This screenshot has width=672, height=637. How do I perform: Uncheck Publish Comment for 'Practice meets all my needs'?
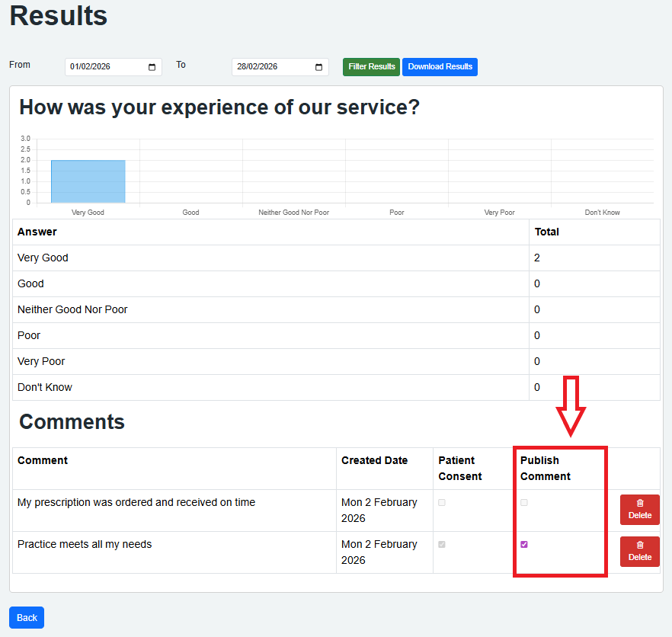pyautogui.click(x=524, y=545)
